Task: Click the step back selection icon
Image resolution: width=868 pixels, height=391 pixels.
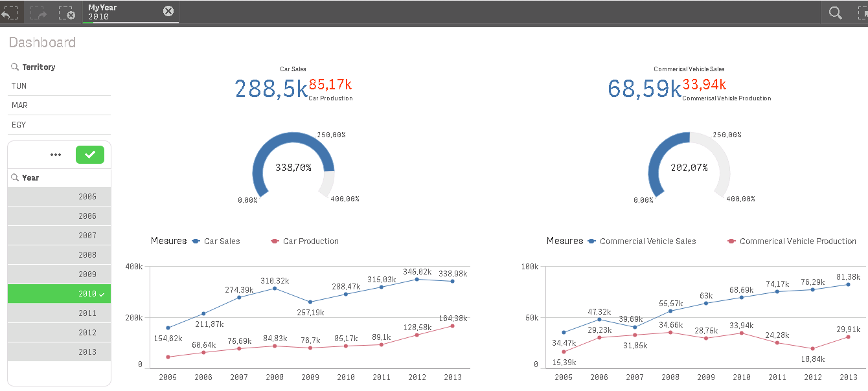Action: tap(9, 12)
